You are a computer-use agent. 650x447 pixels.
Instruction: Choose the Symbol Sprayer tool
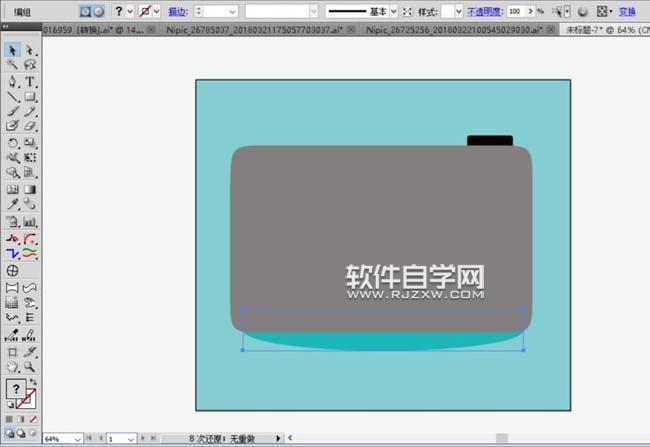[x=12, y=222]
